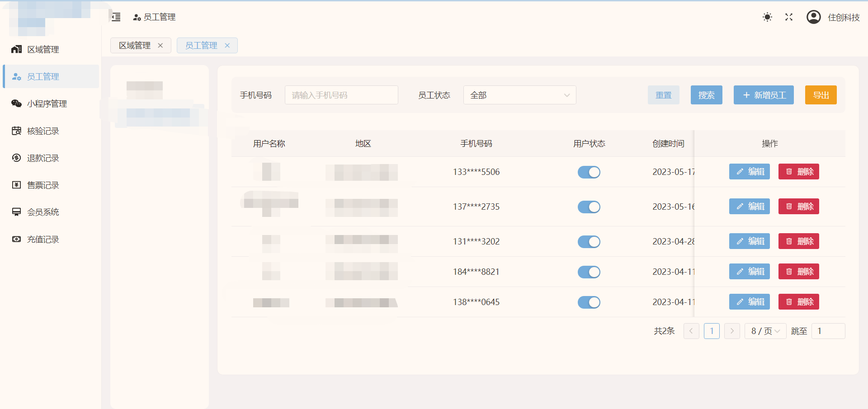868x409 pixels.
Task: Click the 搜索 search button
Action: [707, 95]
